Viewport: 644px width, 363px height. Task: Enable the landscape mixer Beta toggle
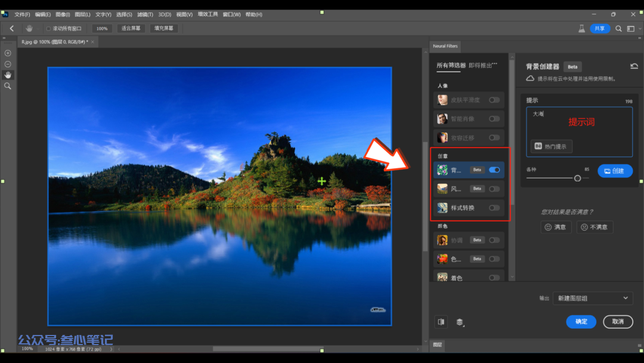point(494,189)
